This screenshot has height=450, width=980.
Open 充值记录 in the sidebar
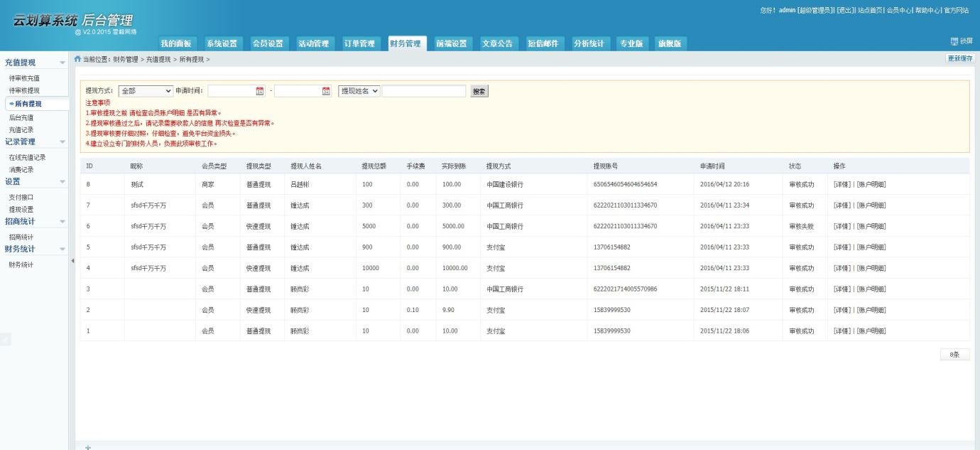(21, 130)
